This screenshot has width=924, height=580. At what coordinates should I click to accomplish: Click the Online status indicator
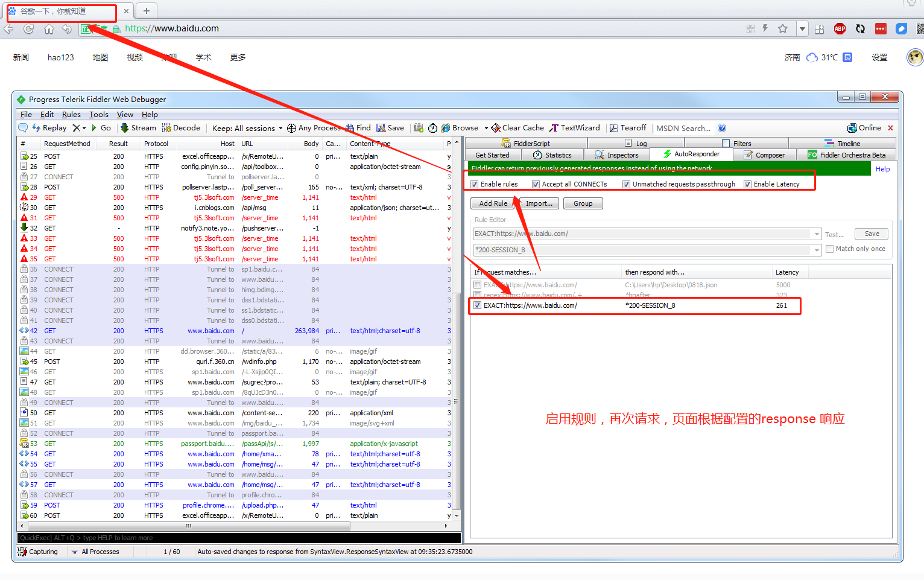(864, 128)
